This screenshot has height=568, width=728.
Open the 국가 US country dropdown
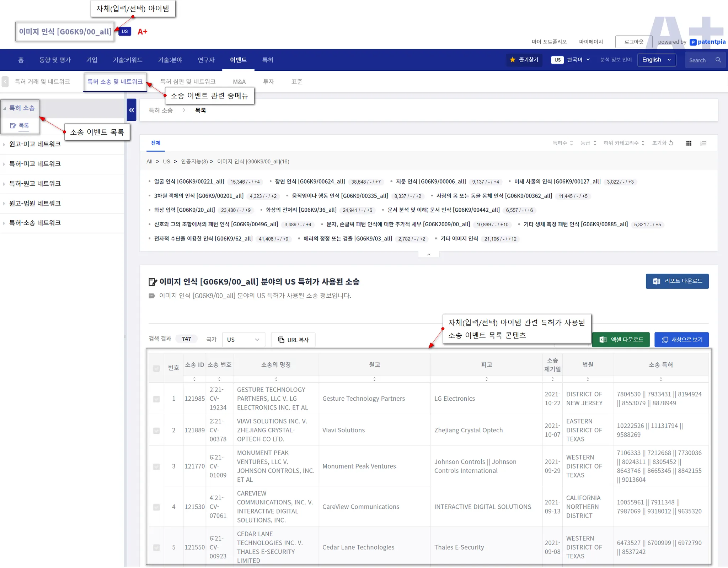[x=243, y=340]
